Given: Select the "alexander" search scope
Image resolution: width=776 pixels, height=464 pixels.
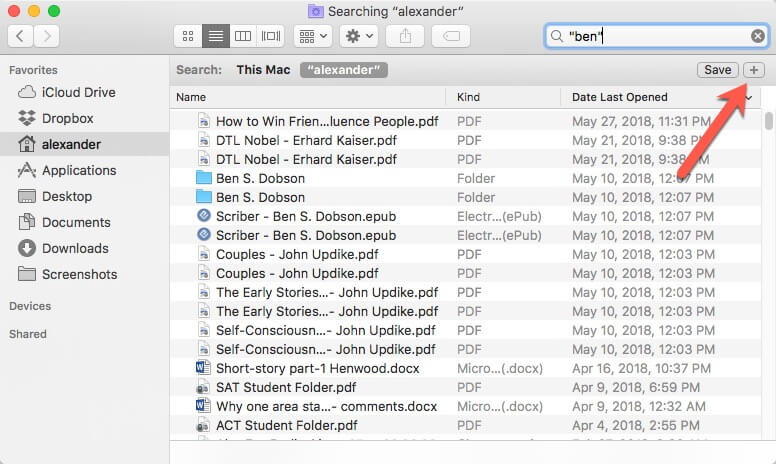Looking at the screenshot, I should pos(343,70).
